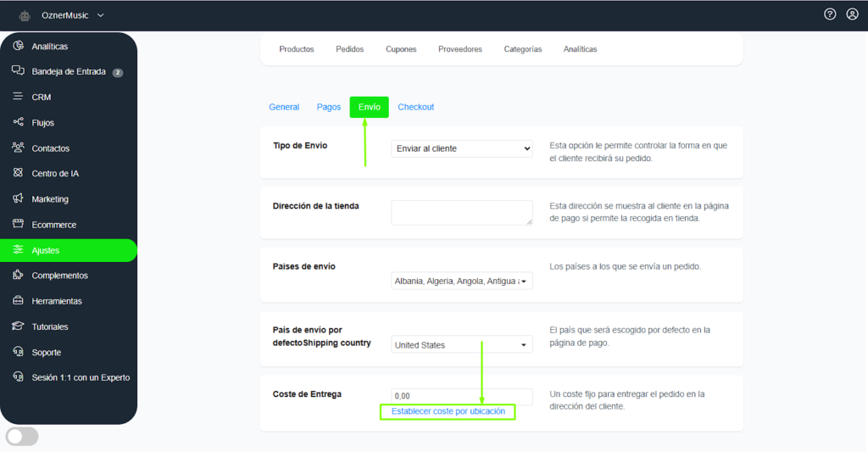The height and width of the screenshot is (452, 868).
Task: Click the Flujos workflow icon
Action: pos(18,122)
